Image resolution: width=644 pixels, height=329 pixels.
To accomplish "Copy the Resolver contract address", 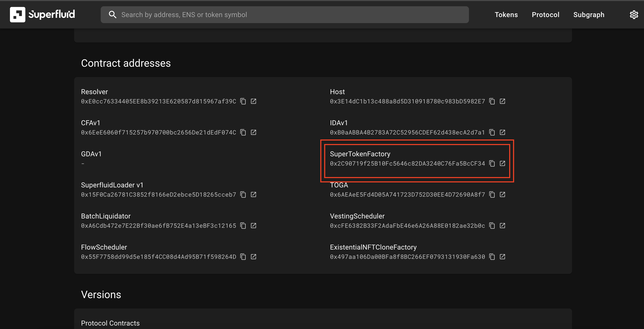I will pos(243,101).
